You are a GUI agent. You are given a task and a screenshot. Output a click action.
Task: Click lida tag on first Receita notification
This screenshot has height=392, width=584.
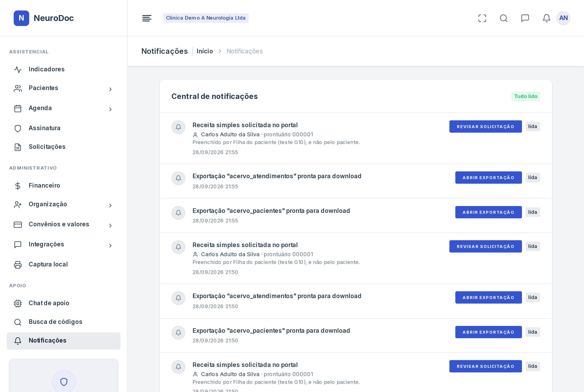pos(533,126)
